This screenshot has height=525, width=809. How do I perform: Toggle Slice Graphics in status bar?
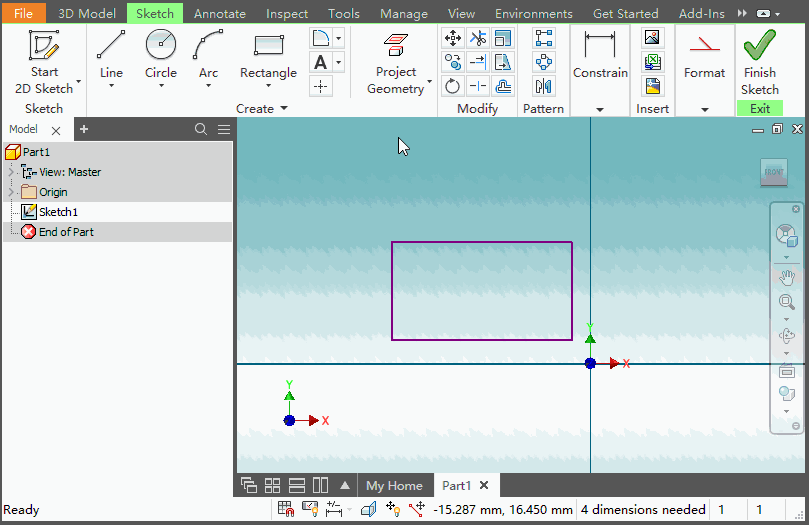click(368, 510)
